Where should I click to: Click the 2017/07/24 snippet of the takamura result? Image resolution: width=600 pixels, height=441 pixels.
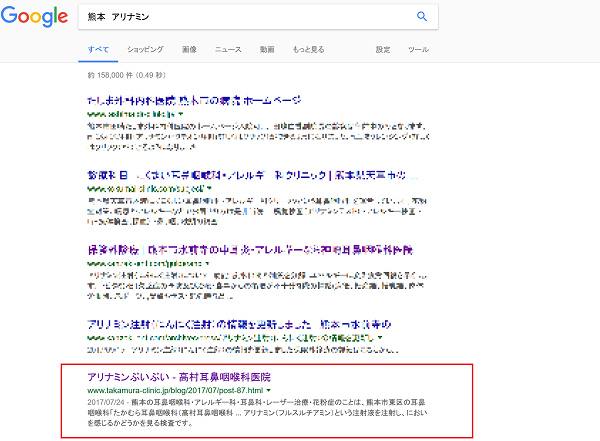point(257,412)
